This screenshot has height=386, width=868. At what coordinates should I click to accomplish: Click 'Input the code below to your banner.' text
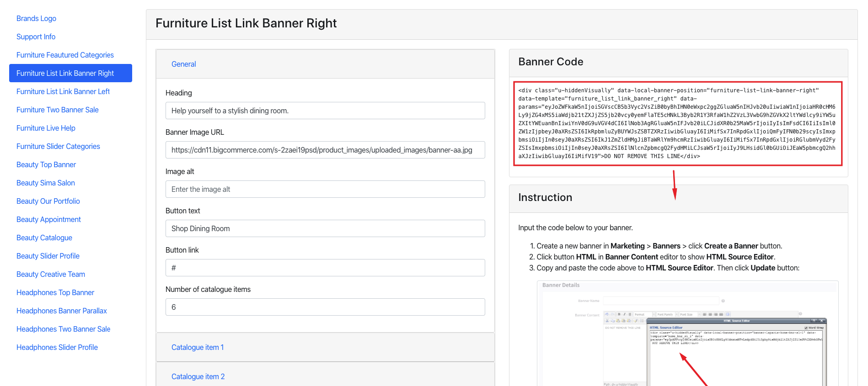point(575,227)
